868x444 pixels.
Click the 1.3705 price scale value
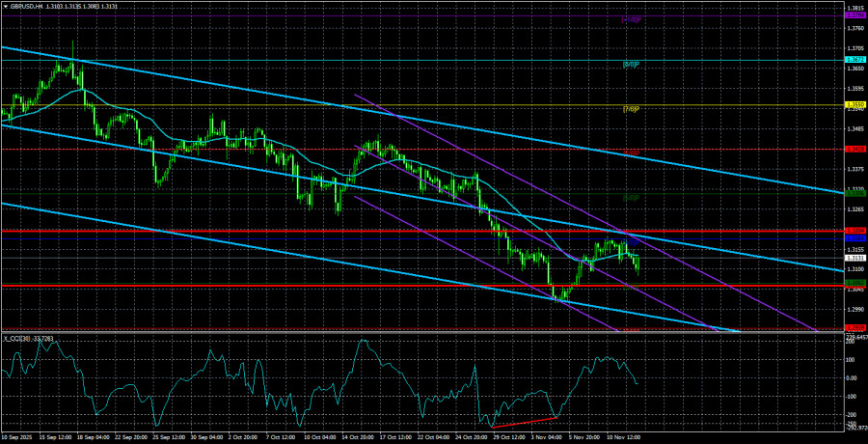854,48
